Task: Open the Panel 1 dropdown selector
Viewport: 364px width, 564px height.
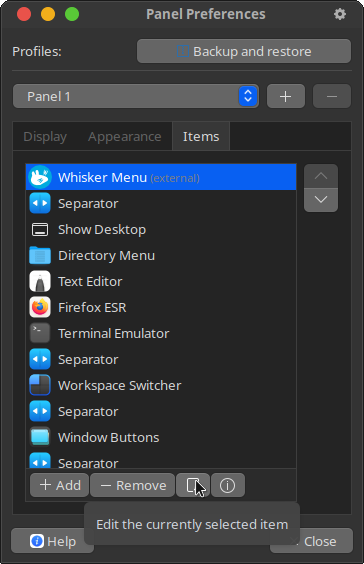Action: (136, 96)
